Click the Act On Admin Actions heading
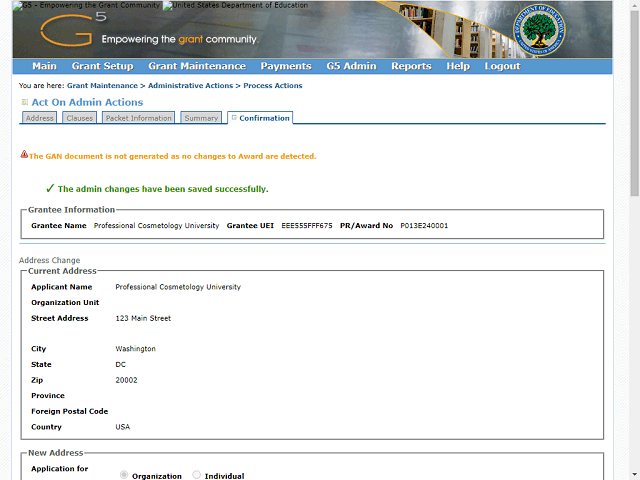640x480 pixels. click(x=87, y=102)
